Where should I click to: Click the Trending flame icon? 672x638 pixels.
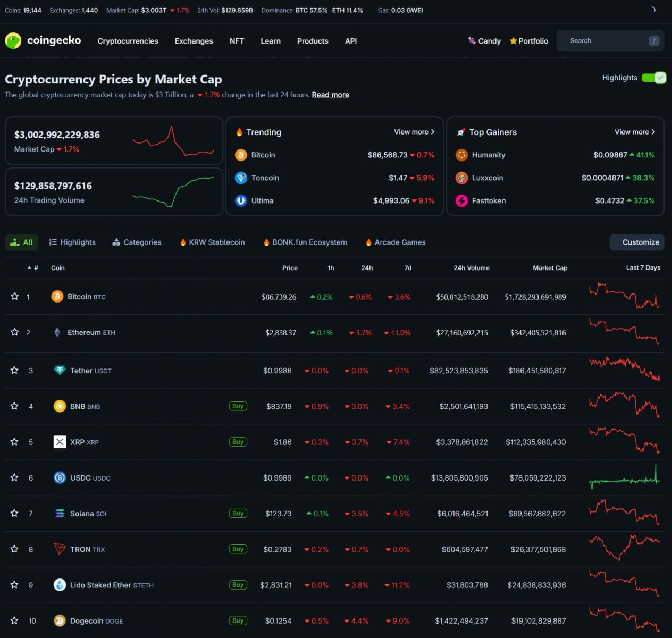click(240, 132)
